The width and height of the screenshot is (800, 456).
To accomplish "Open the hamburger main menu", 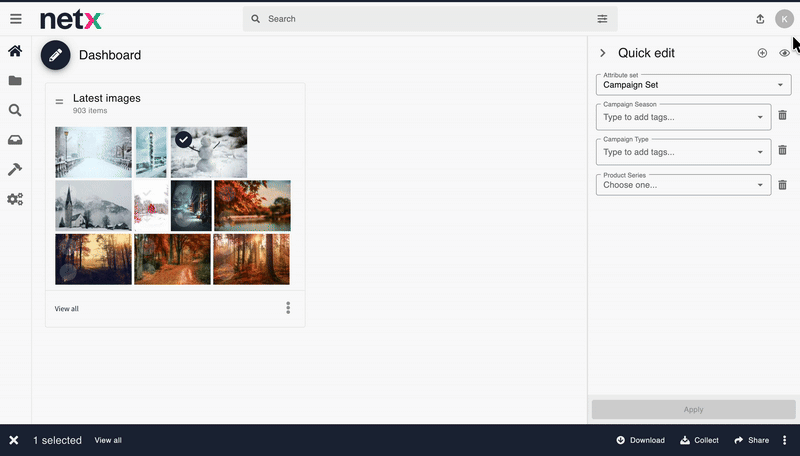I will pos(15,19).
